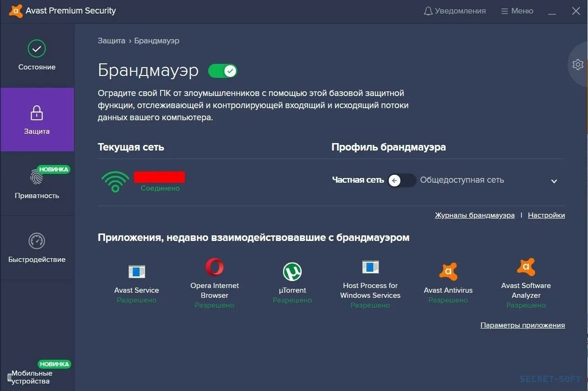588x391 pixels.
Task: Click the padlock protection icon
Action: coord(37,113)
